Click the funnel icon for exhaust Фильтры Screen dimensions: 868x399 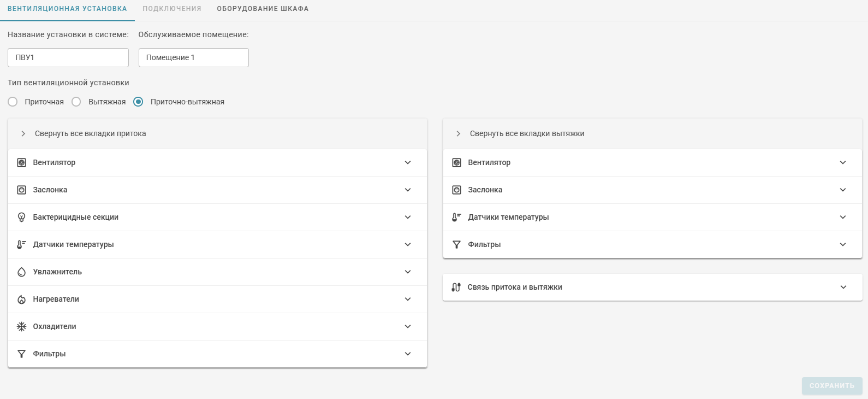456,244
